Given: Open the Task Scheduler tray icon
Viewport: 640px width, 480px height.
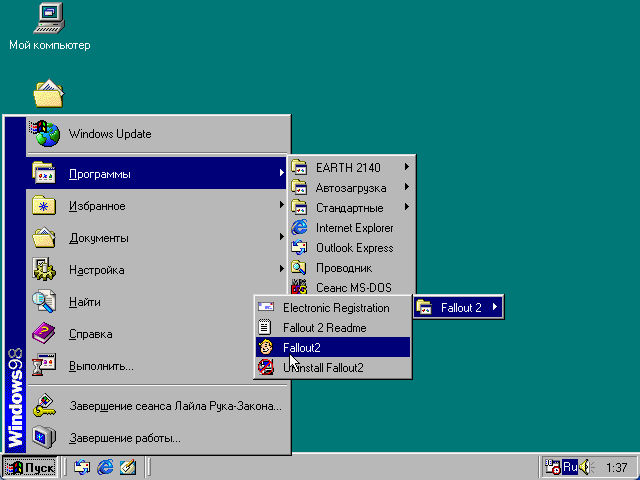Looking at the screenshot, I should (553, 467).
